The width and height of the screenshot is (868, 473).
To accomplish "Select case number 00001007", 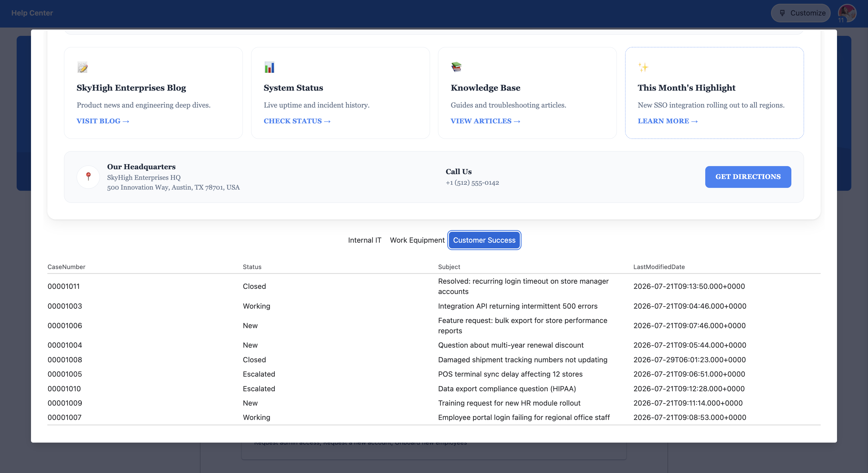I will 64,417.
